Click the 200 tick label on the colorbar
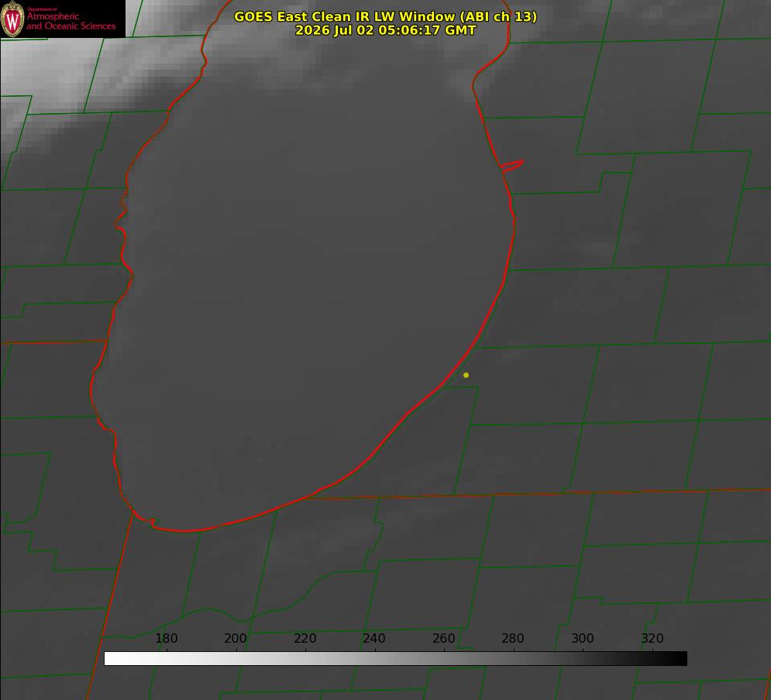 coord(236,638)
